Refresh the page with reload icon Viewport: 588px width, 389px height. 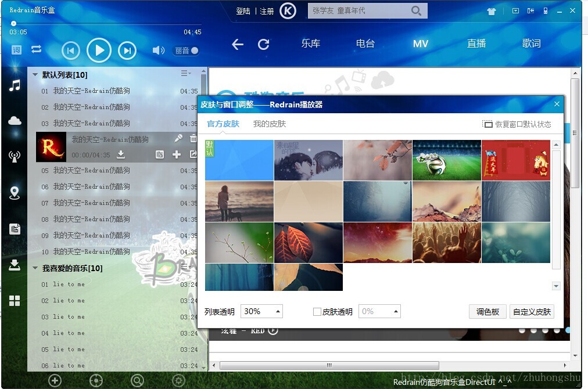264,44
